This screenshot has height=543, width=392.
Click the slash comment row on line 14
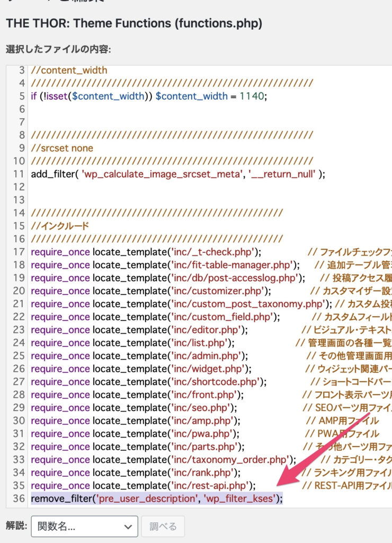(x=157, y=213)
